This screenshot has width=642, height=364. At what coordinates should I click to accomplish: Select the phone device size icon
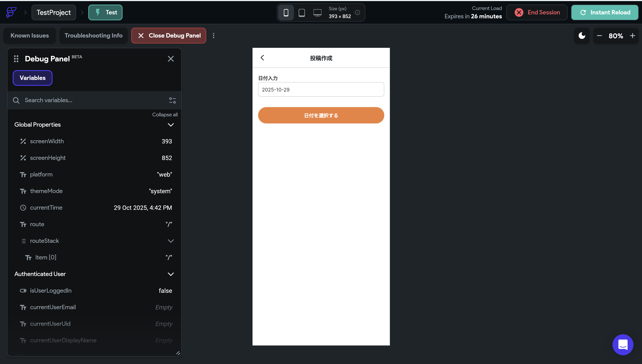tap(286, 12)
